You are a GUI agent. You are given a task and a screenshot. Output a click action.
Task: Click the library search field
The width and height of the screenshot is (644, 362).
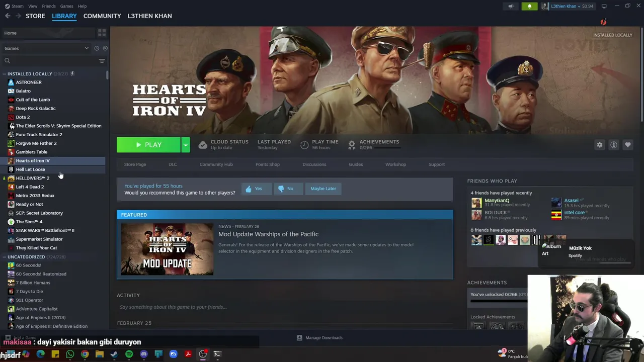tap(49, 61)
